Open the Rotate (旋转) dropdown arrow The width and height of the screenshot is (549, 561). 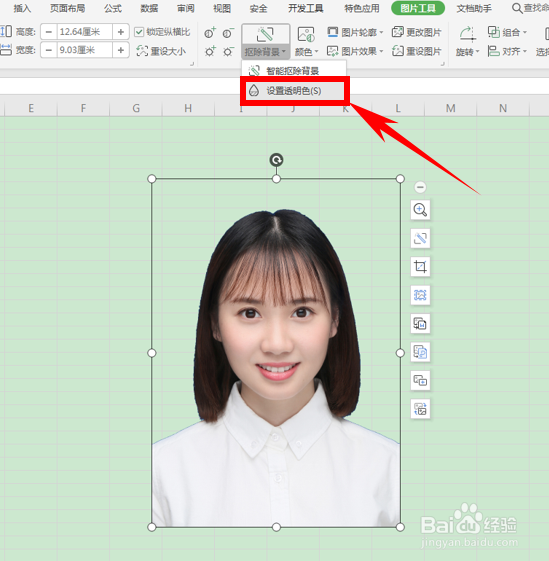[x=477, y=52]
